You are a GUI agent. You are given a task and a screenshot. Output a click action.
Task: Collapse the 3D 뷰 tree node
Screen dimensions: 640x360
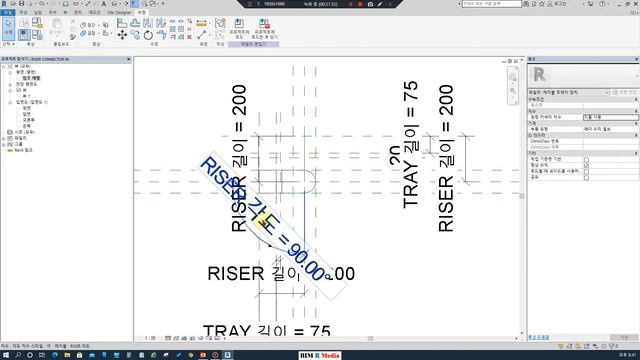click(x=10, y=90)
